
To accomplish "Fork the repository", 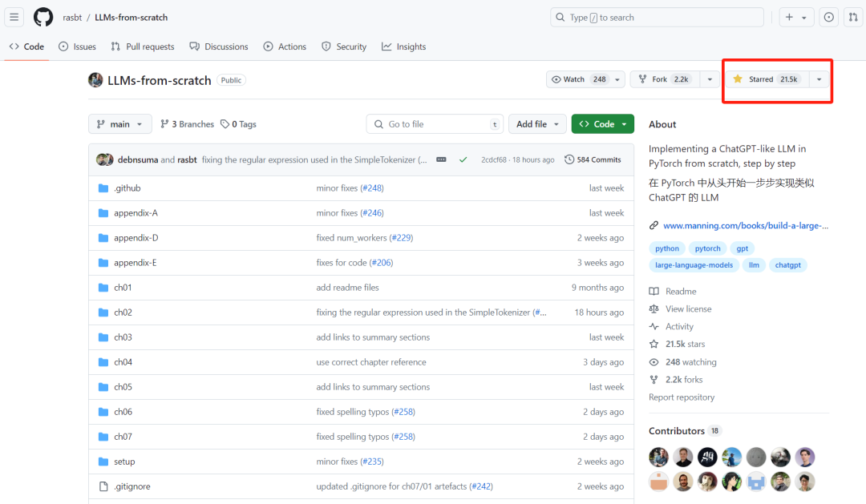I will 666,79.
